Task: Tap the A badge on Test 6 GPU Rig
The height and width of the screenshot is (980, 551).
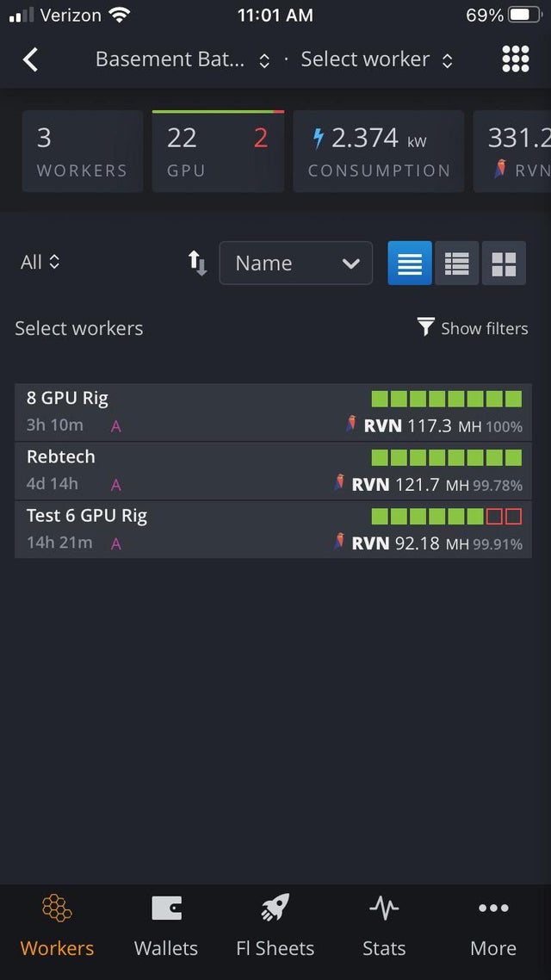Action: [x=115, y=543]
